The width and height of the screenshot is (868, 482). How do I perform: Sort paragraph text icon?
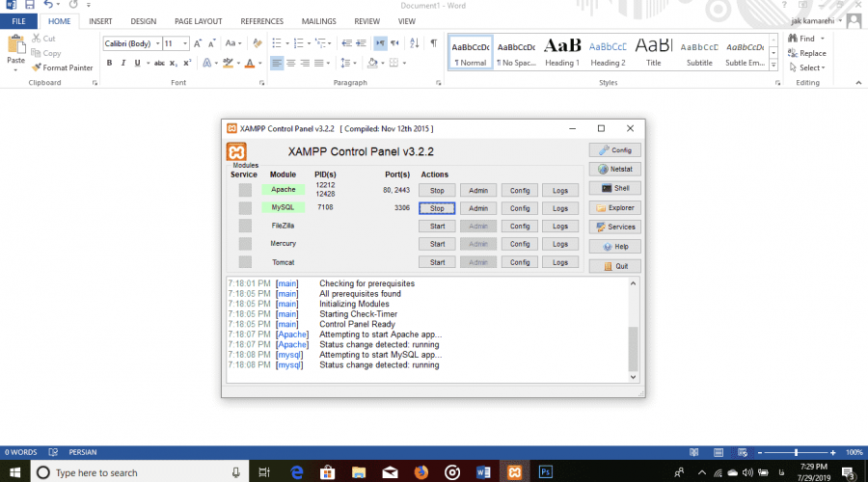click(414, 43)
